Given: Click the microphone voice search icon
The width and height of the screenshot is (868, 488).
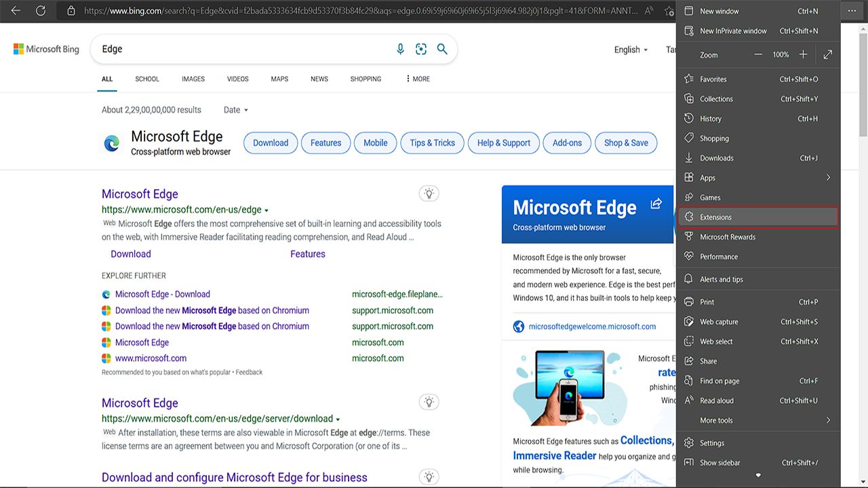Looking at the screenshot, I should tap(400, 49).
